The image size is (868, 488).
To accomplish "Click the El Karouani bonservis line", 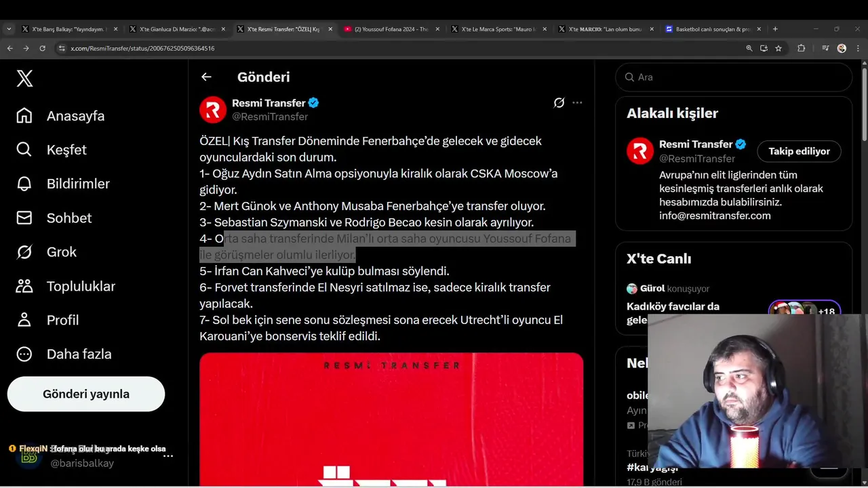I will point(381,328).
